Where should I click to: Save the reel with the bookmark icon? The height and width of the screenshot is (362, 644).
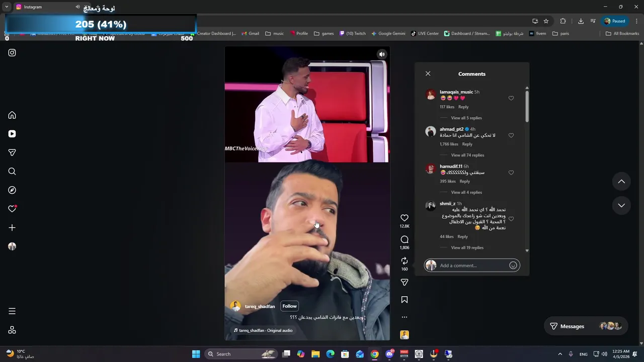405,300
